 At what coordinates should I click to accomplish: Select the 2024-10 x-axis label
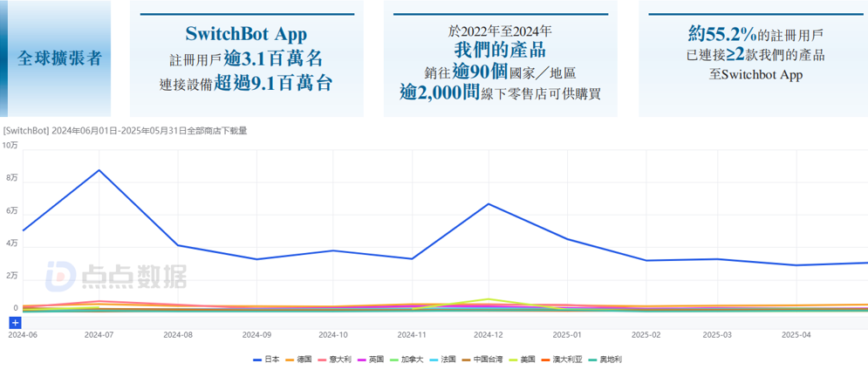(332, 335)
